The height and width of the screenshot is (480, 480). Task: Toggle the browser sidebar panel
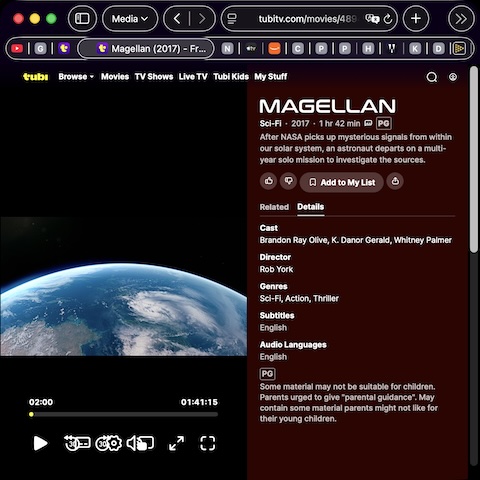click(x=82, y=19)
